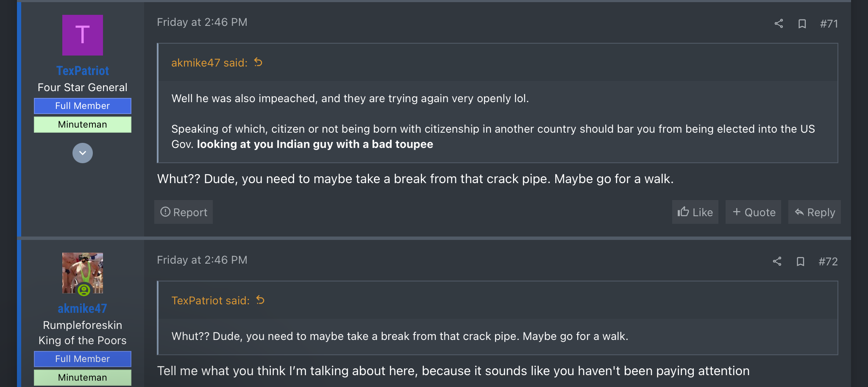Jump to TexPatriot's original quoted post arrow
The image size is (868, 387).
coord(260,301)
